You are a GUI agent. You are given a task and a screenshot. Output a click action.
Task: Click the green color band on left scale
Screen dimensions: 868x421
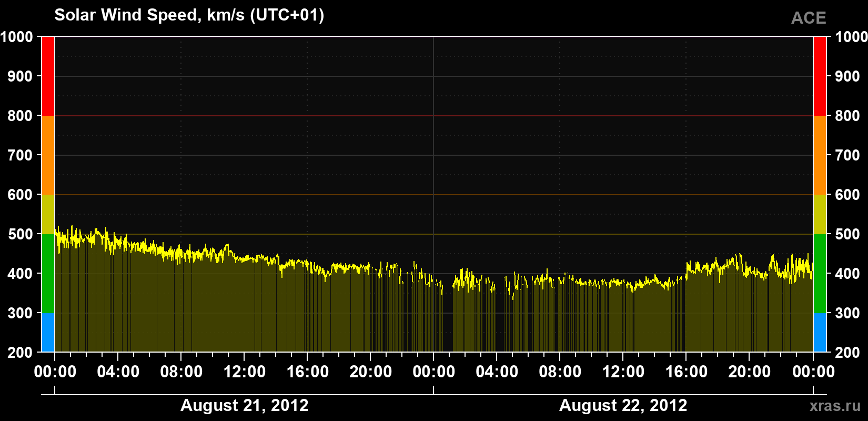pyautogui.click(x=48, y=274)
